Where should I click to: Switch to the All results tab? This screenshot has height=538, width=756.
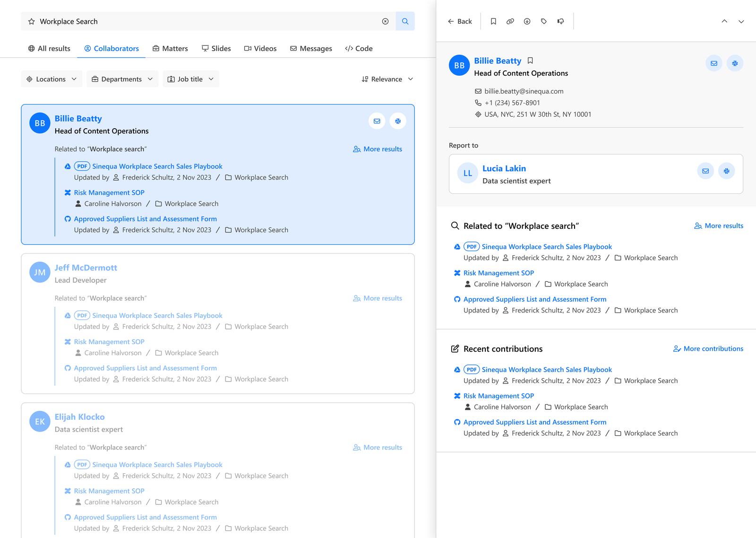(x=49, y=48)
